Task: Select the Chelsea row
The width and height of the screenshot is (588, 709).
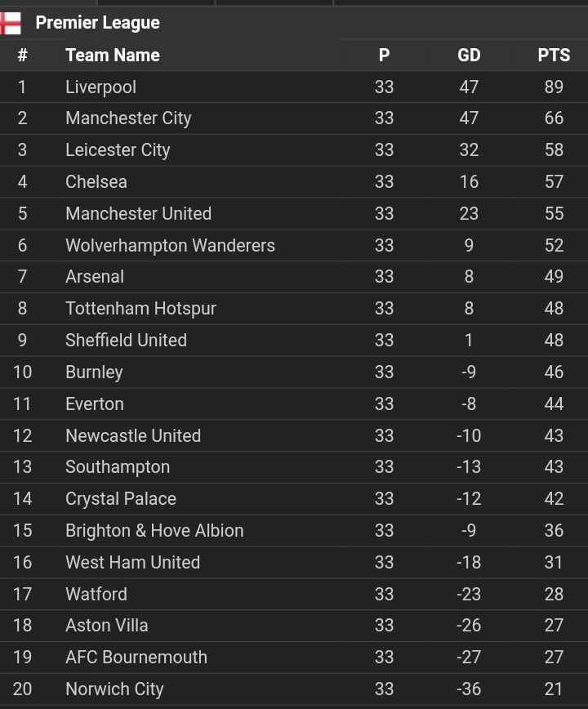Action: 96,182
